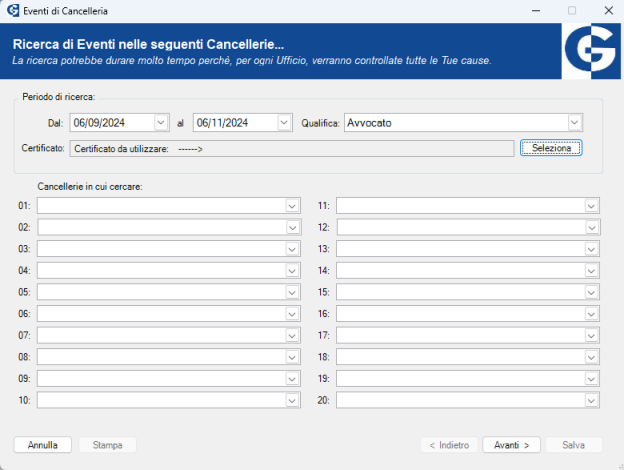
Task: Click the large G logo in header
Action: coord(591,51)
